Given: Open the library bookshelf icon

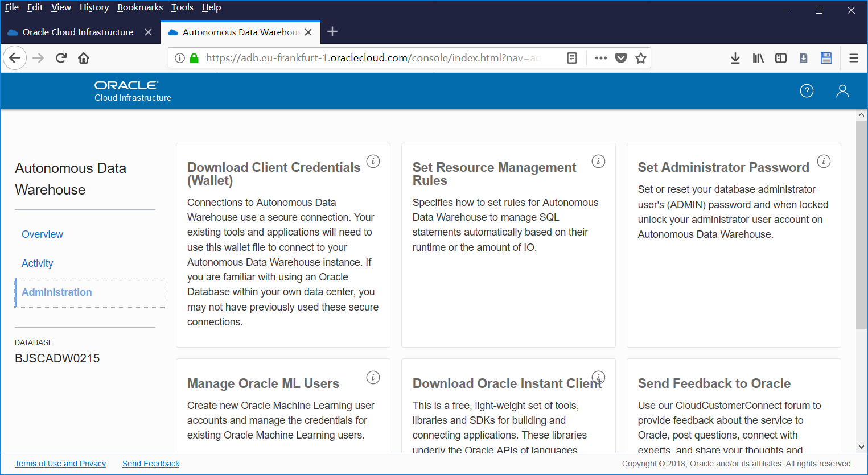Looking at the screenshot, I should pos(758,58).
